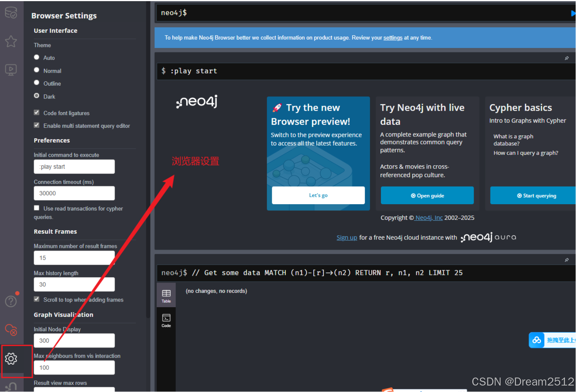Open the database information sidebar icon

click(11, 13)
